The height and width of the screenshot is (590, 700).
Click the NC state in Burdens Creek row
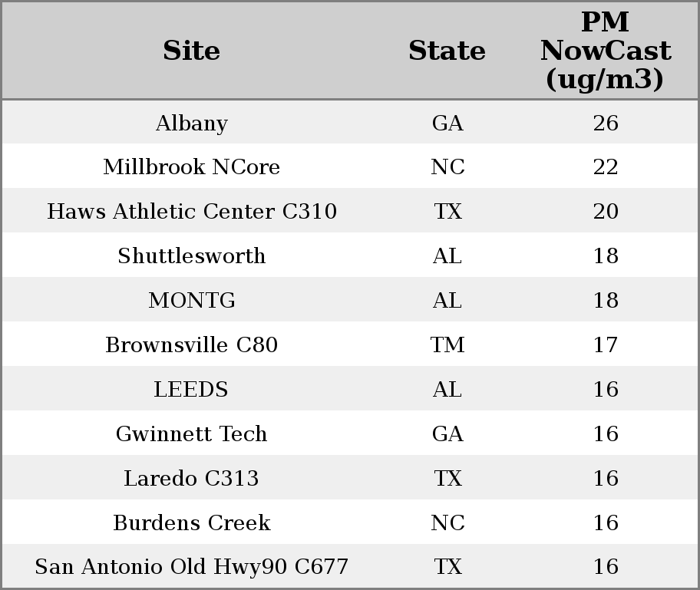[447, 522]
